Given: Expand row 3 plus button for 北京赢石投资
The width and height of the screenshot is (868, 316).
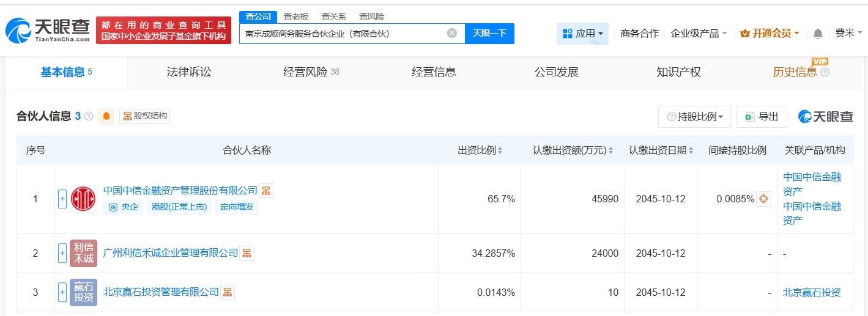Looking at the screenshot, I should (62, 292).
